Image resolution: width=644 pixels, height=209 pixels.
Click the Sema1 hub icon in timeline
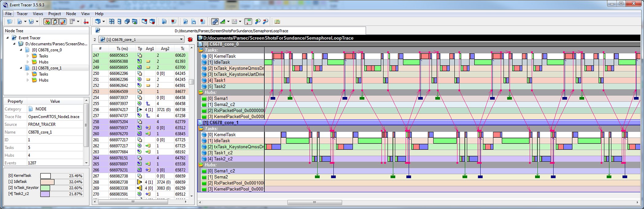point(204,99)
